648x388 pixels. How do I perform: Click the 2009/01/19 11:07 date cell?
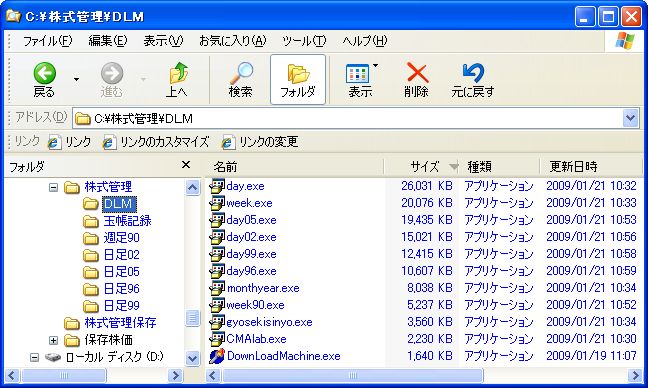(591, 356)
